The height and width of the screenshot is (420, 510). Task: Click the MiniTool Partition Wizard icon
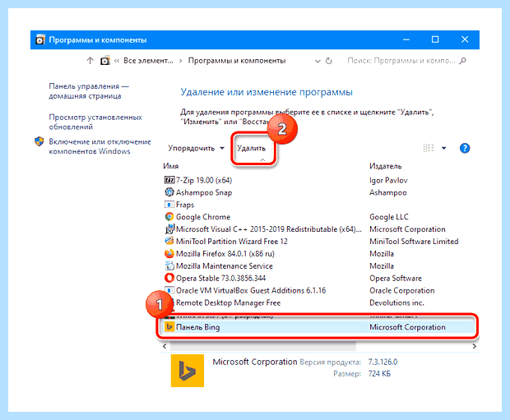tap(169, 241)
